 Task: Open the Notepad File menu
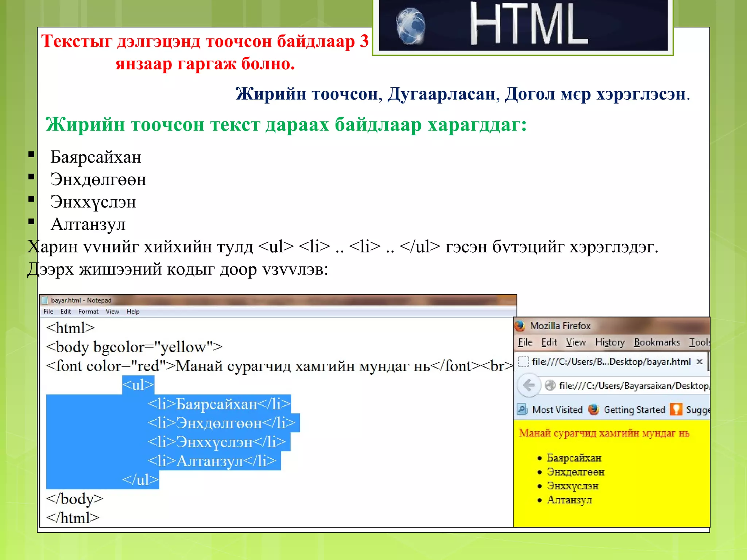click(48, 311)
